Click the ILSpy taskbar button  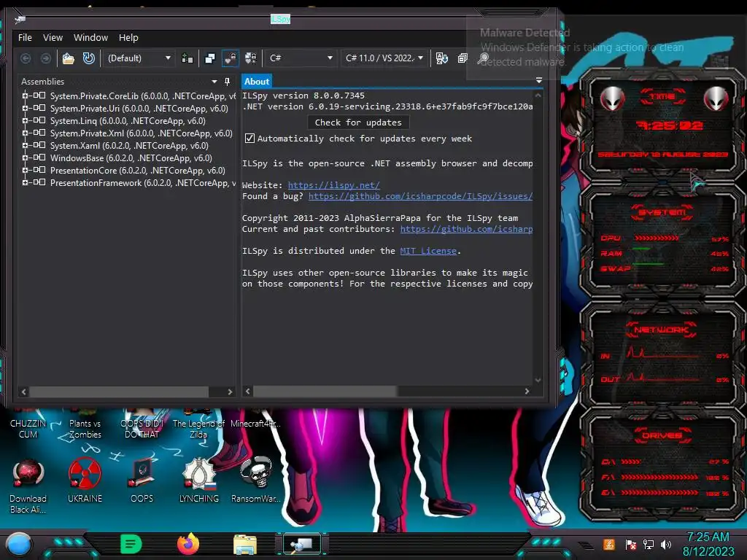(x=301, y=544)
